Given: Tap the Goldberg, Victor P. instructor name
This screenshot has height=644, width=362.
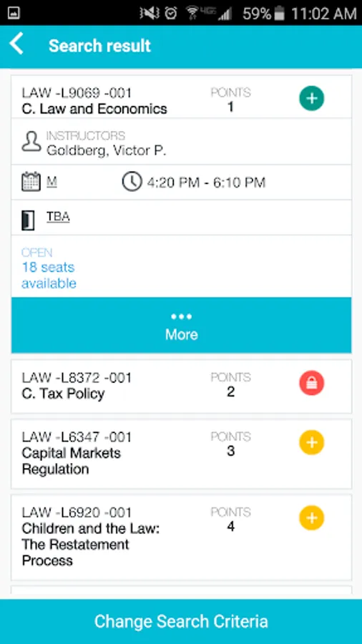Looking at the screenshot, I should coord(107,150).
